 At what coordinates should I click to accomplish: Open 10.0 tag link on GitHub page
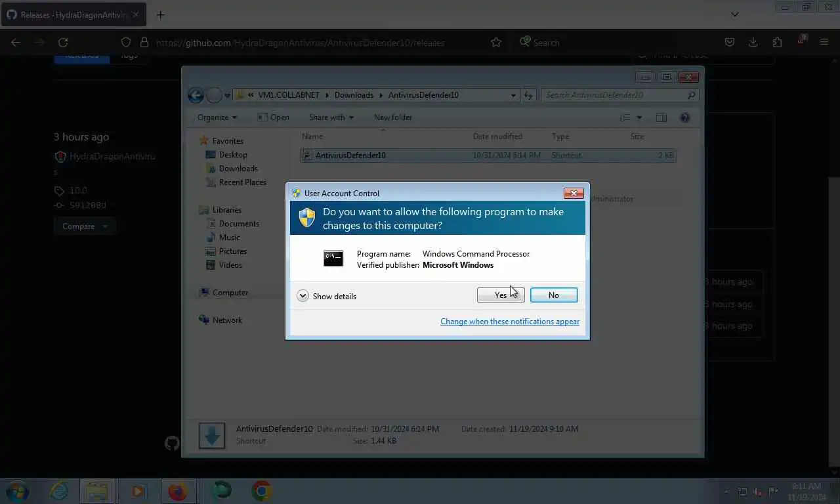(78, 190)
